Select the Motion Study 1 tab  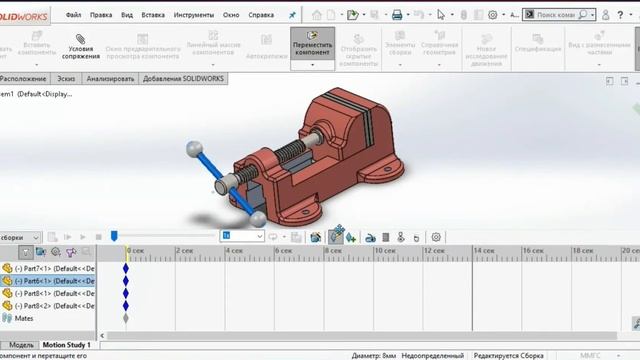point(67,345)
